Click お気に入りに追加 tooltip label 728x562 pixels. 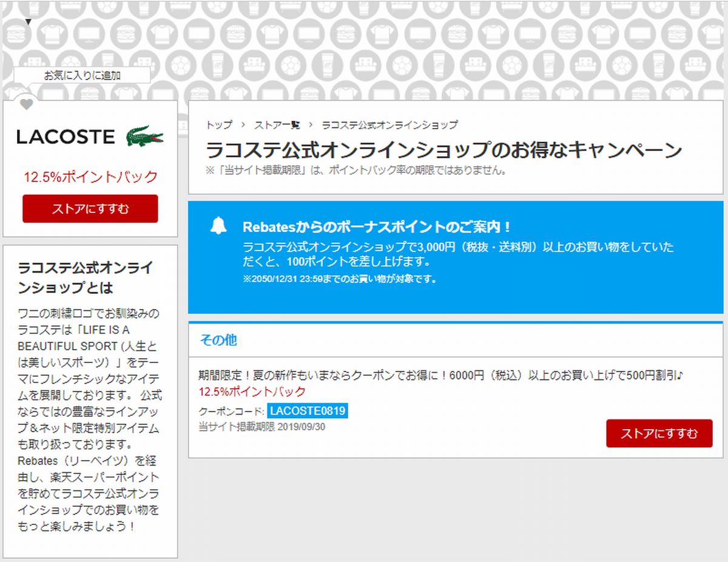(82, 76)
